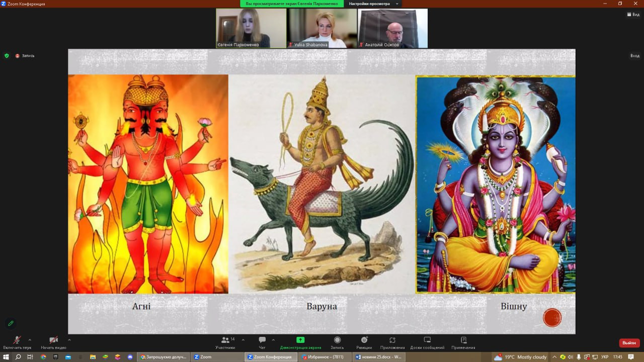Open the weather widget showing 19°C
Screen dimensions: 644x362
pyautogui.click(x=520, y=357)
